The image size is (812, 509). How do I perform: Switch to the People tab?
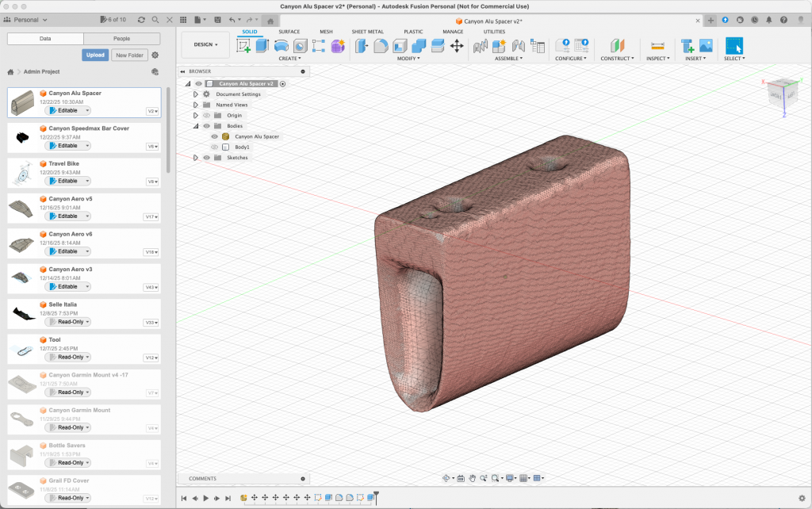click(121, 38)
